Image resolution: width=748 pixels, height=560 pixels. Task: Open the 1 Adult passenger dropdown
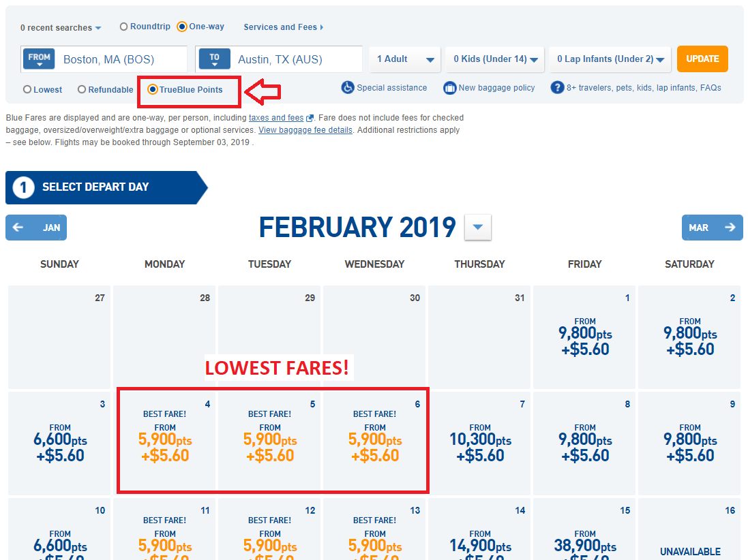pyautogui.click(x=405, y=59)
